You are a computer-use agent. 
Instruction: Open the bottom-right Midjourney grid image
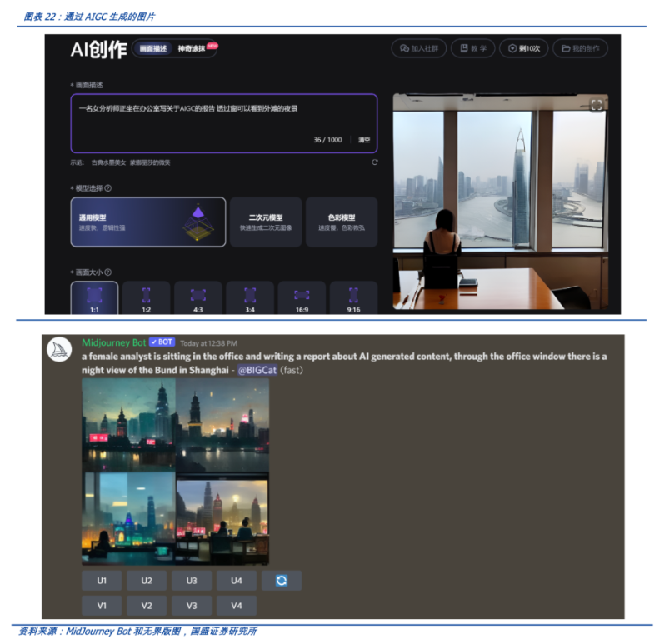click(222, 518)
